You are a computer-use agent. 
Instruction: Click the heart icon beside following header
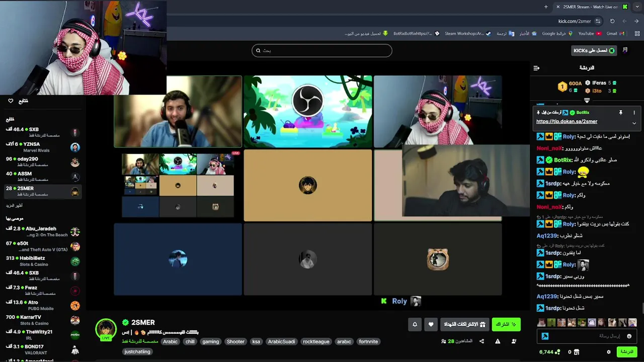click(x=11, y=101)
